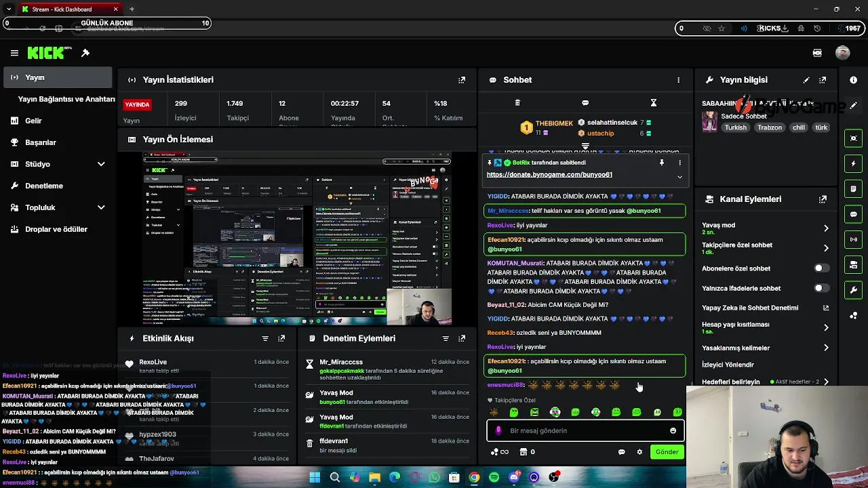Viewport: 868px width, 488px height.
Task: Open the three-dot menu of the Sohbet panel
Action: click(x=678, y=80)
